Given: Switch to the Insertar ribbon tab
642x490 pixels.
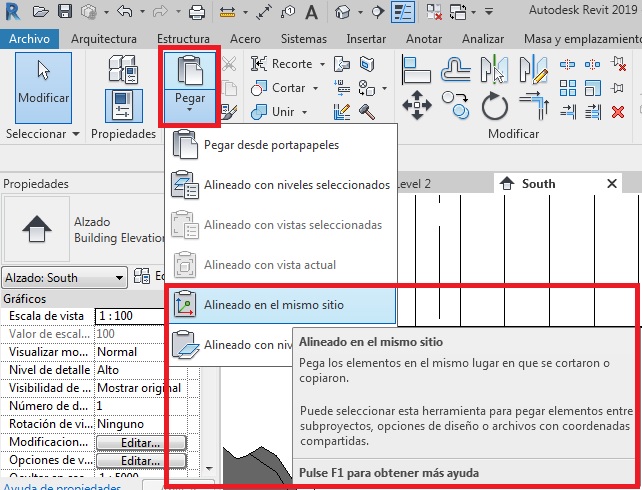Looking at the screenshot, I should tap(365, 39).
